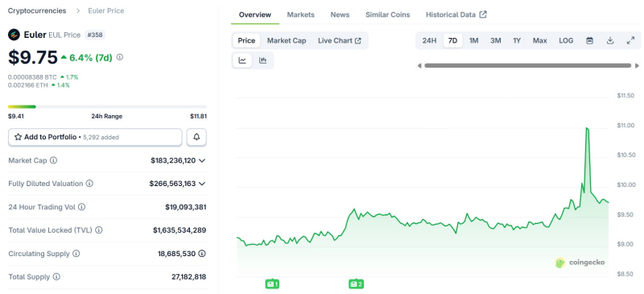
Task: Show Circulating Supply info icon
Action: tap(76, 254)
